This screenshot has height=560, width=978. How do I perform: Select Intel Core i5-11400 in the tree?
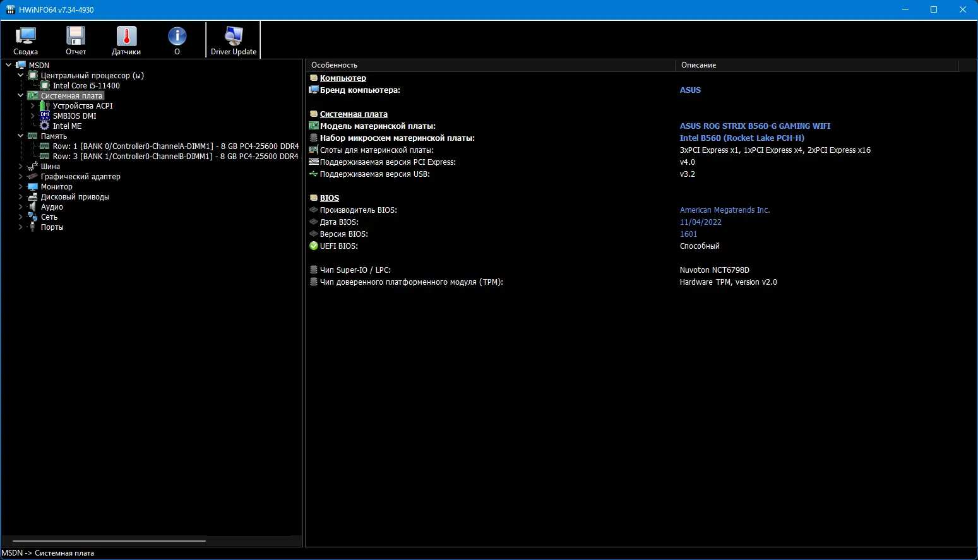point(86,85)
